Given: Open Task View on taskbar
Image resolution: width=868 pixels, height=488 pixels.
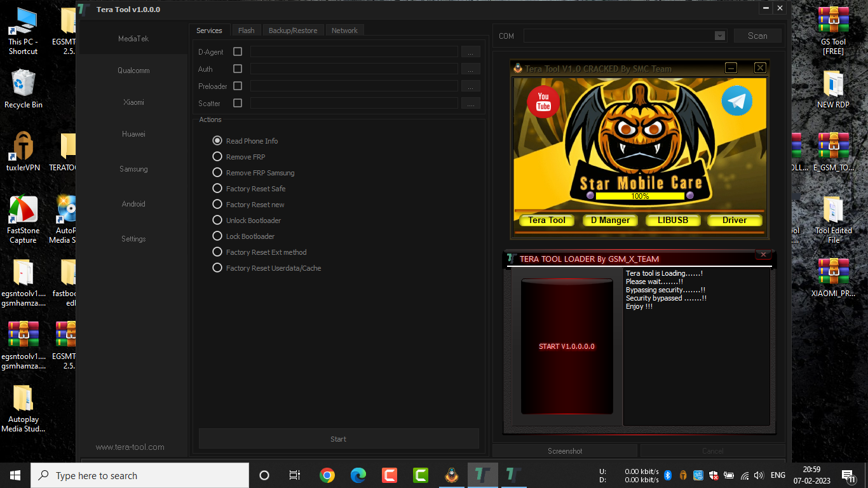Looking at the screenshot, I should (x=295, y=475).
